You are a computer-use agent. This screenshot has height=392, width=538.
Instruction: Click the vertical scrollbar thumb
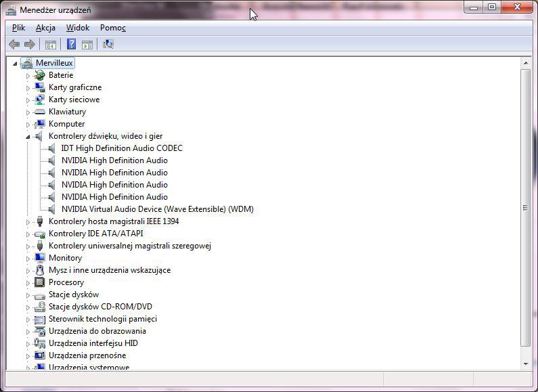525,208
